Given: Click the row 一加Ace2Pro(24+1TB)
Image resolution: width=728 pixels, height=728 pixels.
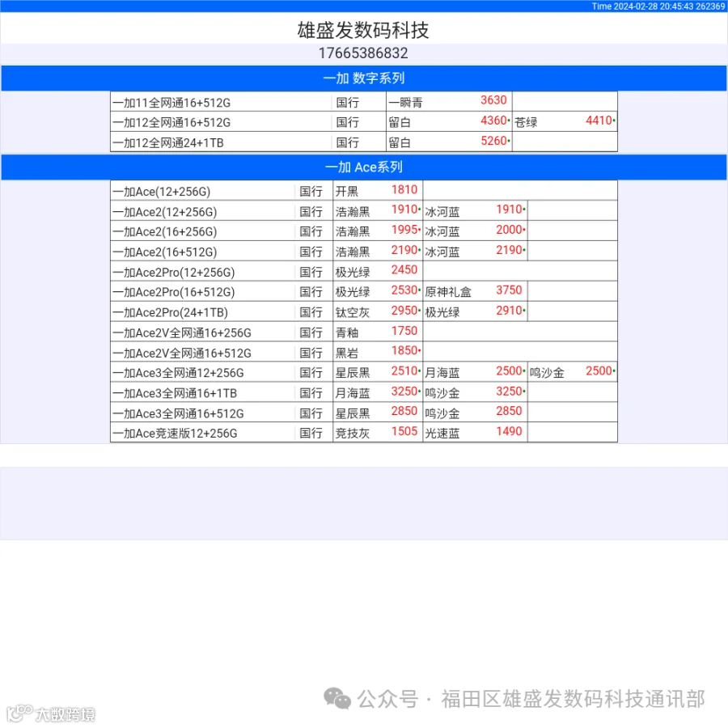Looking at the screenshot, I should pyautogui.click(x=364, y=311).
